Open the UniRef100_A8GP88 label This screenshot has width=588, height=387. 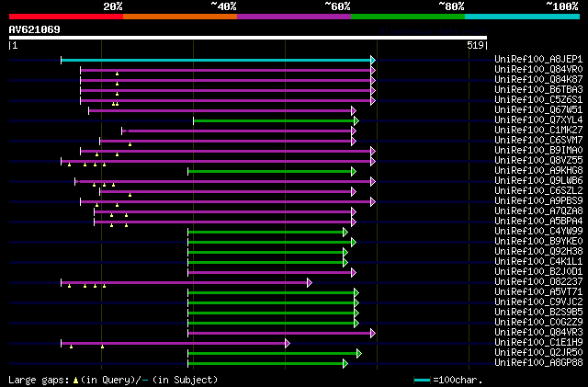(538, 363)
